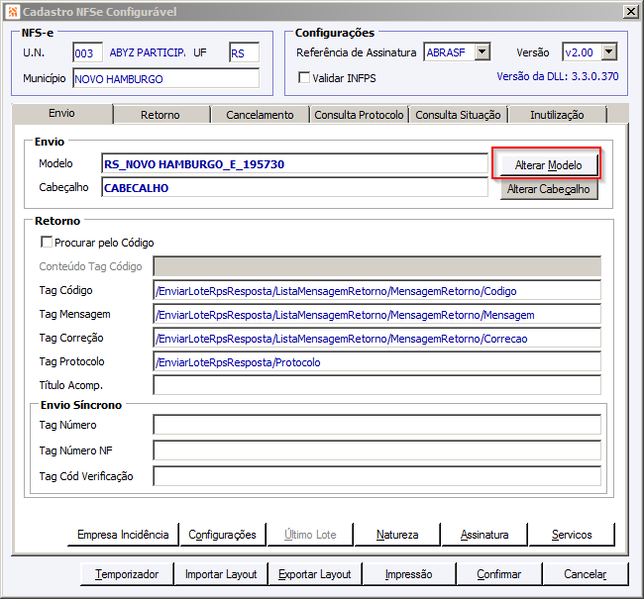Click the Alterar Cabeçalho button
644x599 pixels.
pyautogui.click(x=548, y=189)
